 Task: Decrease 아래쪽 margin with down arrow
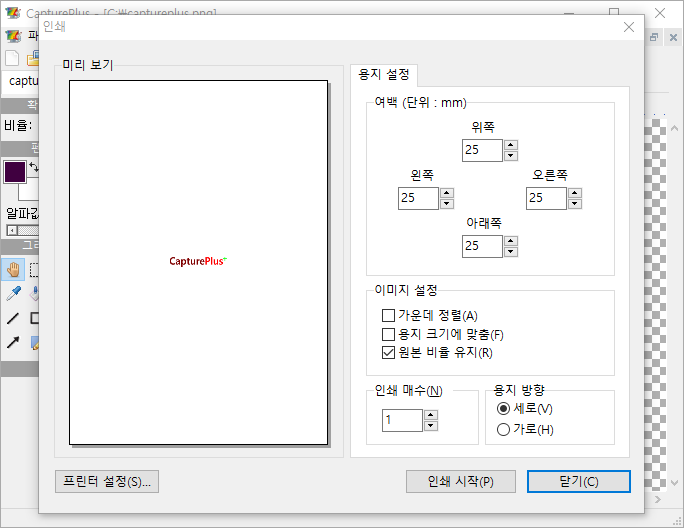[511, 251]
